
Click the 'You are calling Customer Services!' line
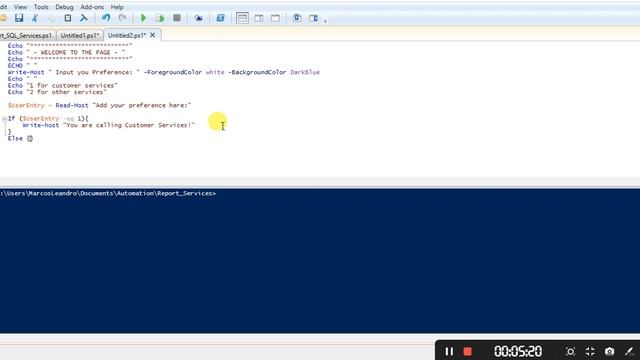coord(109,125)
